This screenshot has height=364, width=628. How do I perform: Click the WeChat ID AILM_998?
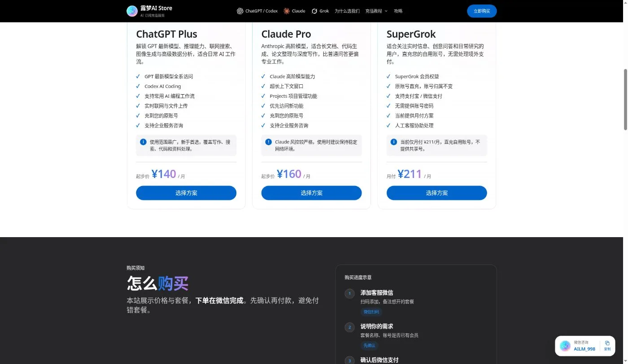(x=584, y=349)
